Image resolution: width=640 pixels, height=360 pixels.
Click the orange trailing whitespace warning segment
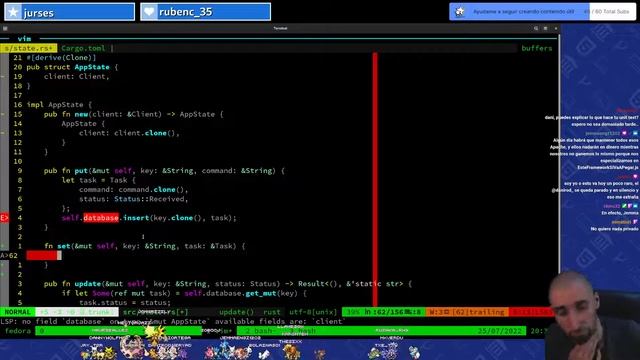(x=467, y=312)
